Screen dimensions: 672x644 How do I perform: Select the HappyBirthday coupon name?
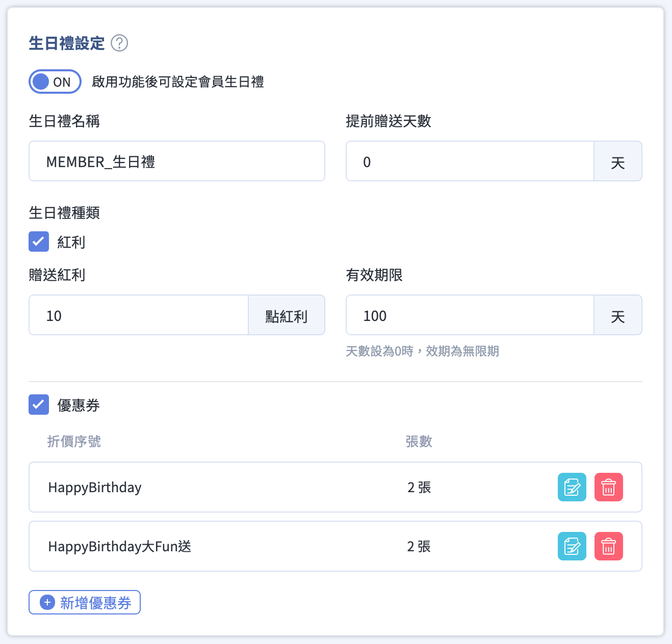click(95, 488)
